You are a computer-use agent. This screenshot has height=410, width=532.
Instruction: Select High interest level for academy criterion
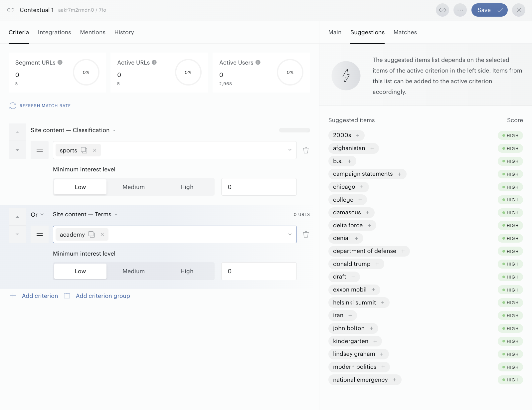pyautogui.click(x=187, y=271)
